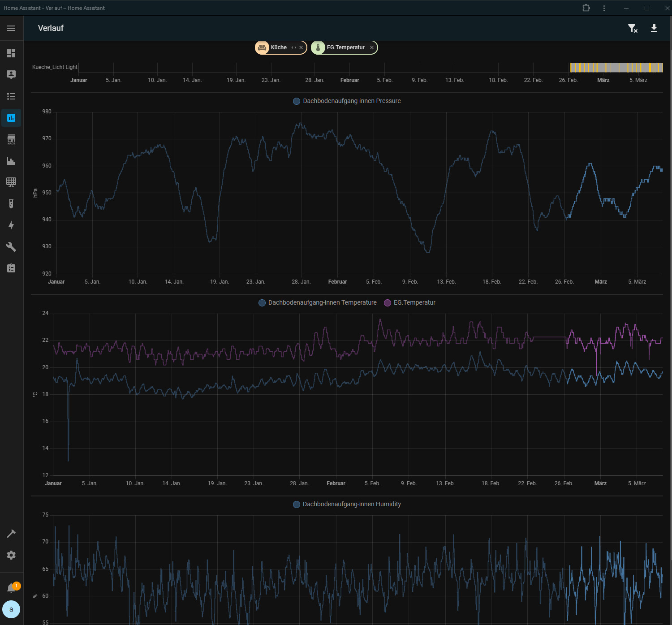The height and width of the screenshot is (625, 672).
Task: Open developer tools hammer icon
Action: tap(11, 534)
